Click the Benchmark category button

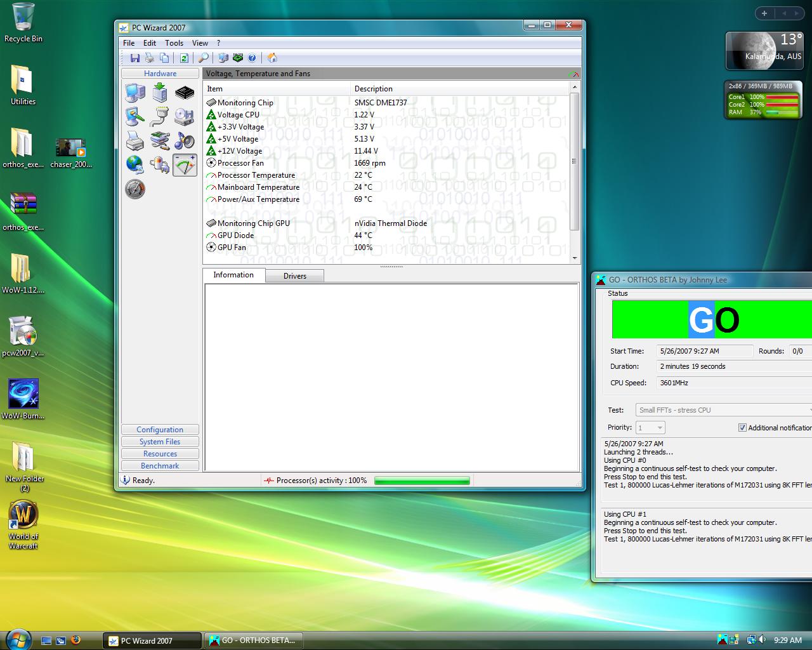pyautogui.click(x=160, y=466)
